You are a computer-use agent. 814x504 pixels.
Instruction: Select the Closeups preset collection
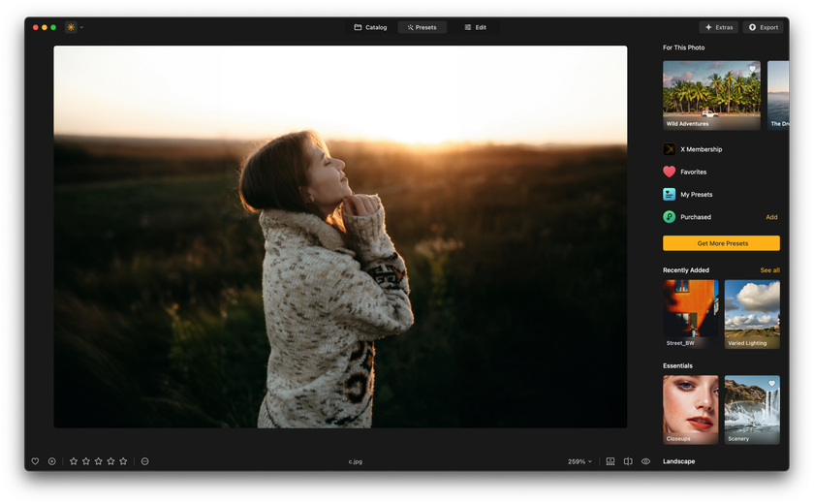click(690, 410)
